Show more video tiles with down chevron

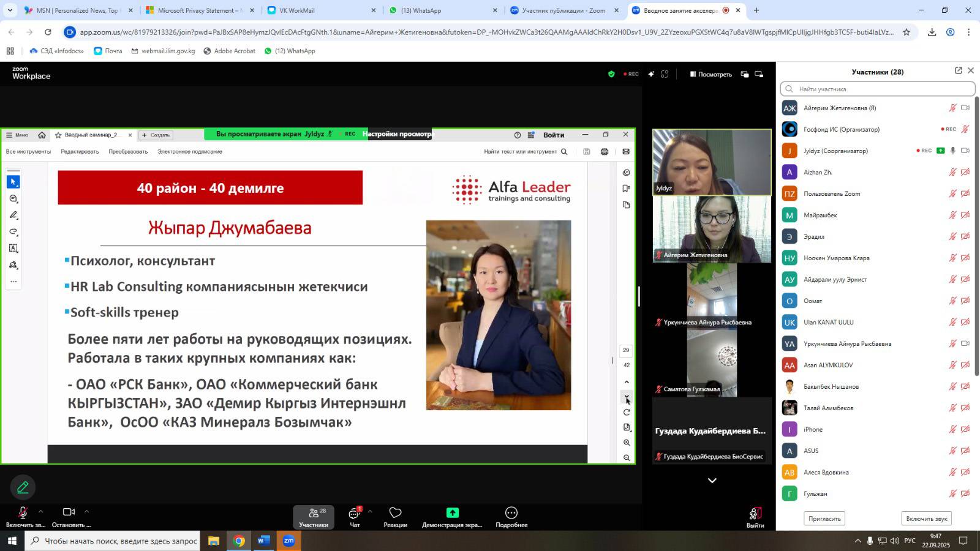pyautogui.click(x=712, y=481)
